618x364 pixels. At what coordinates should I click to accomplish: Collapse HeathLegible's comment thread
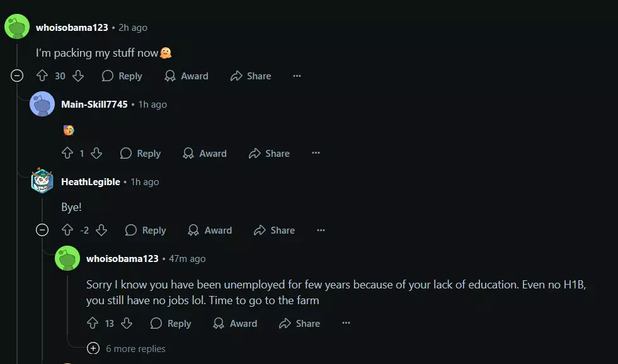pyautogui.click(x=42, y=230)
